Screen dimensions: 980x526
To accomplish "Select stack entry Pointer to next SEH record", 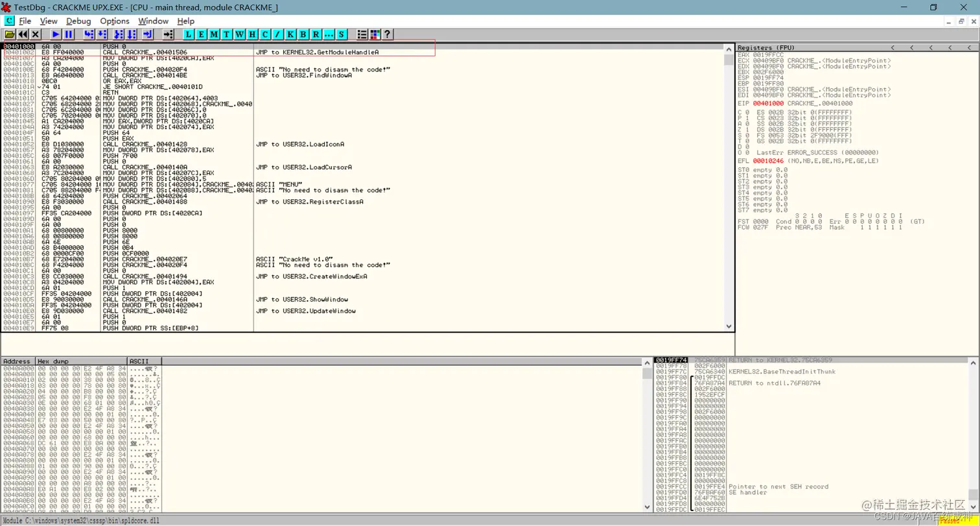I will (x=778, y=486).
